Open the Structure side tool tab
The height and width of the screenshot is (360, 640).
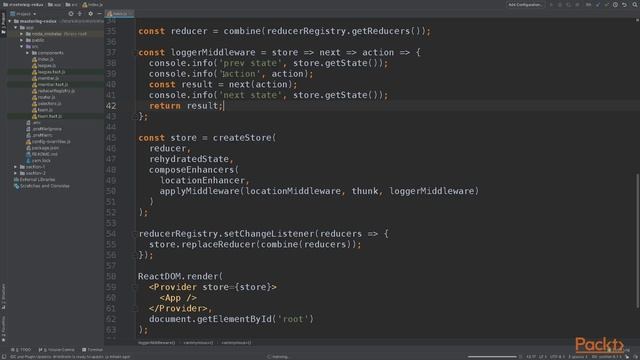coord(3,296)
